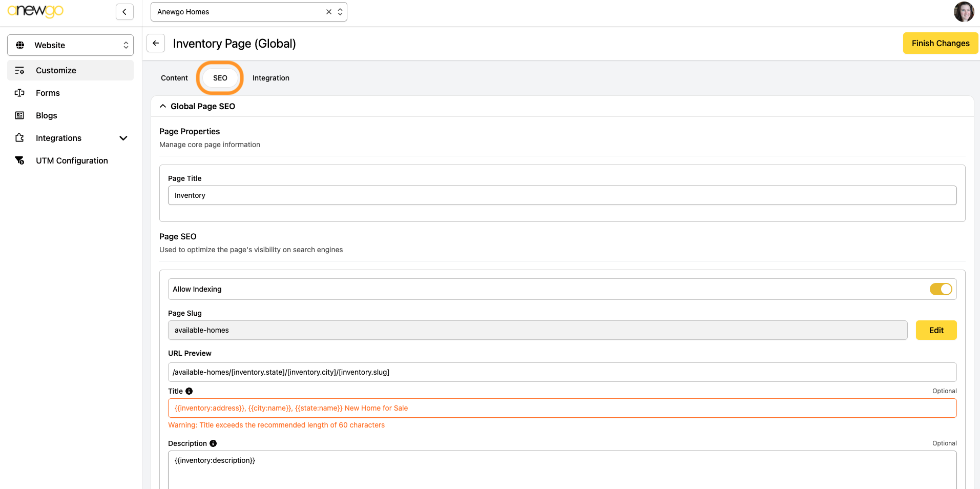Click the URL Preview field
The width and height of the screenshot is (980, 489).
coord(562,372)
